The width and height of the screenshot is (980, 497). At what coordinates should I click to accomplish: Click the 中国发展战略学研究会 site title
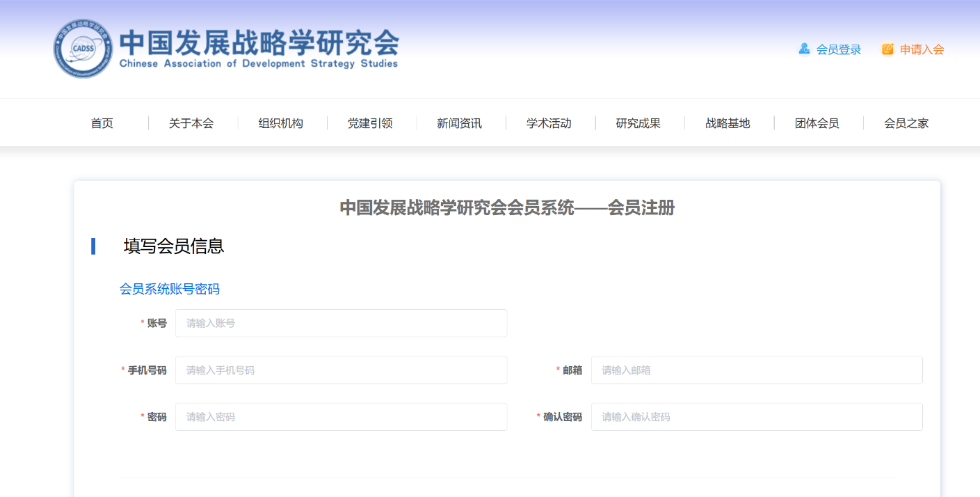point(259,42)
